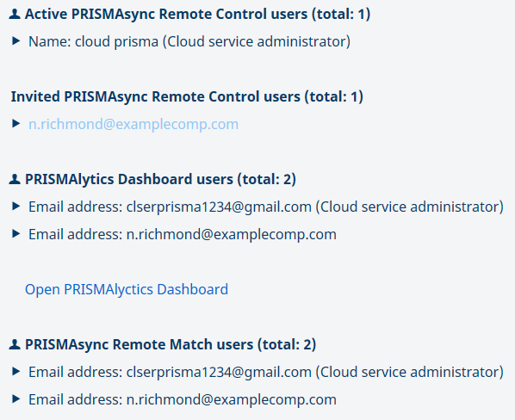Click user icon beside PRISMAsync Remote Match users
This screenshot has height=420, width=515.
pos(15,344)
